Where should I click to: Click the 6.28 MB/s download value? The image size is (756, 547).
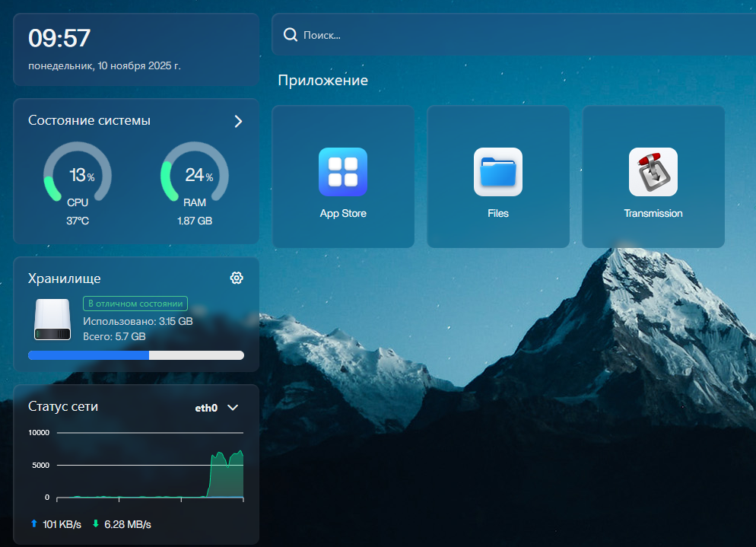tap(128, 524)
